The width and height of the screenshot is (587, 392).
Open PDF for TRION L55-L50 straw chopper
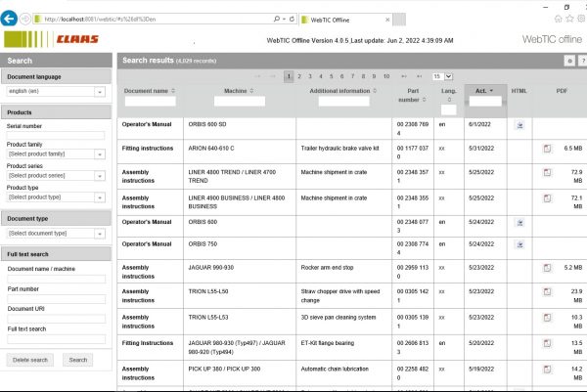547,292
